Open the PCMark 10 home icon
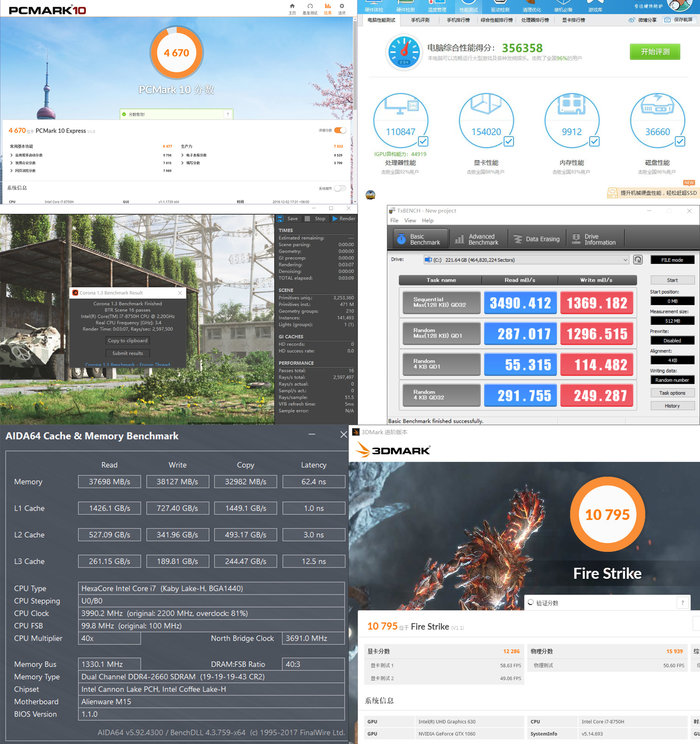Screen dimensions: 700x744 (x=292, y=6)
